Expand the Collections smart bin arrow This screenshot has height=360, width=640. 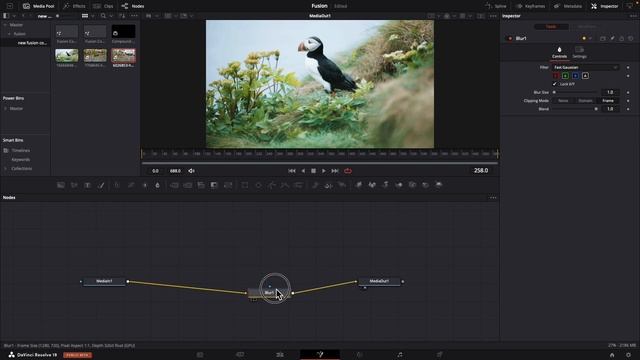click(x=6, y=169)
